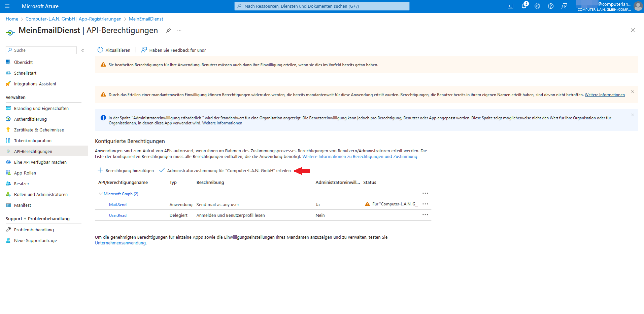Grant Administratorzustimmung für Computer-L.A.N. GmbH

pos(225,170)
